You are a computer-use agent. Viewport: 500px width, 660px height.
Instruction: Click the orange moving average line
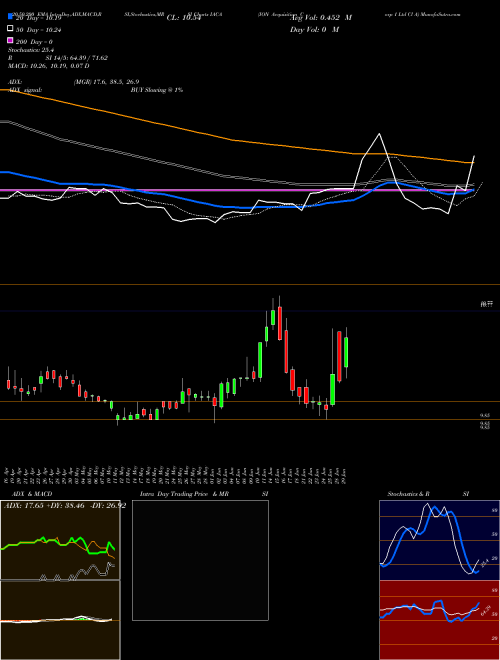coord(236,140)
